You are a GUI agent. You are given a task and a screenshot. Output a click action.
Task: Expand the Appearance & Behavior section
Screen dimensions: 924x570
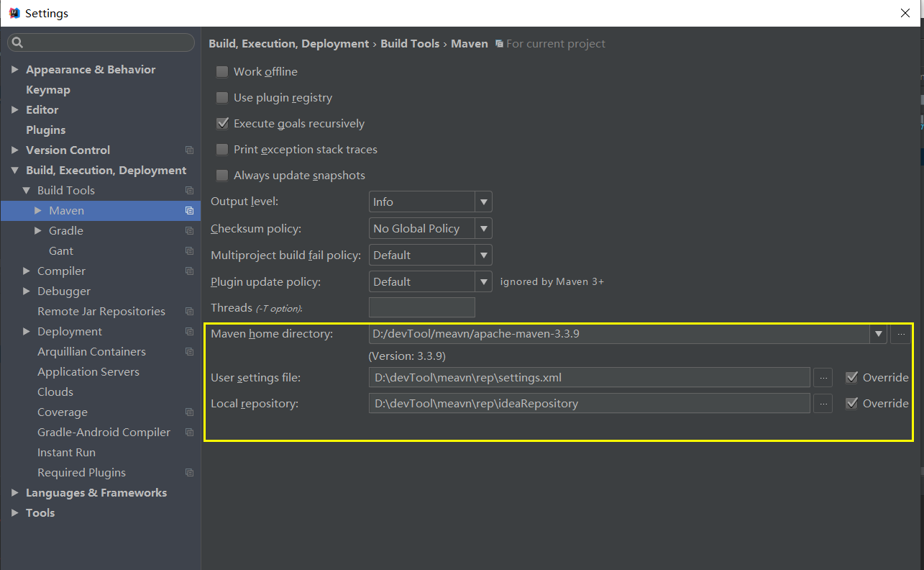click(15, 70)
